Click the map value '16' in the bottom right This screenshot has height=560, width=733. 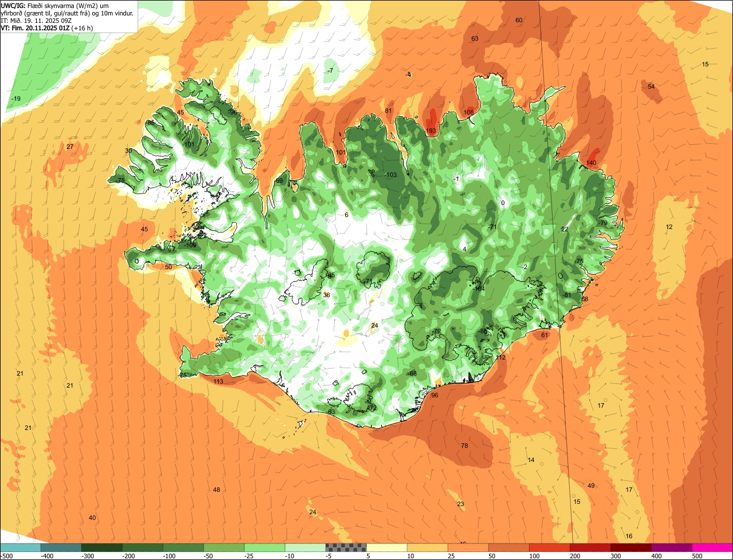point(629,537)
